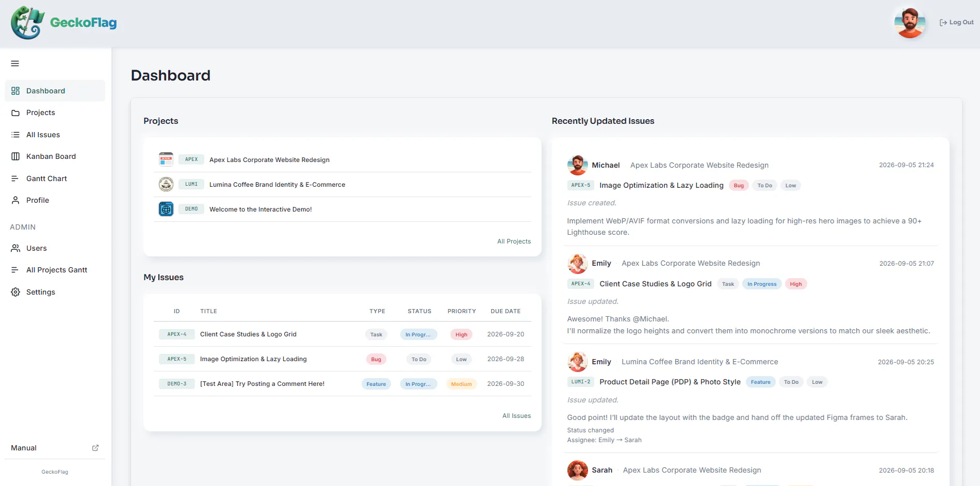Click the Profile person icon
The height and width of the screenshot is (486, 980).
coord(15,200)
